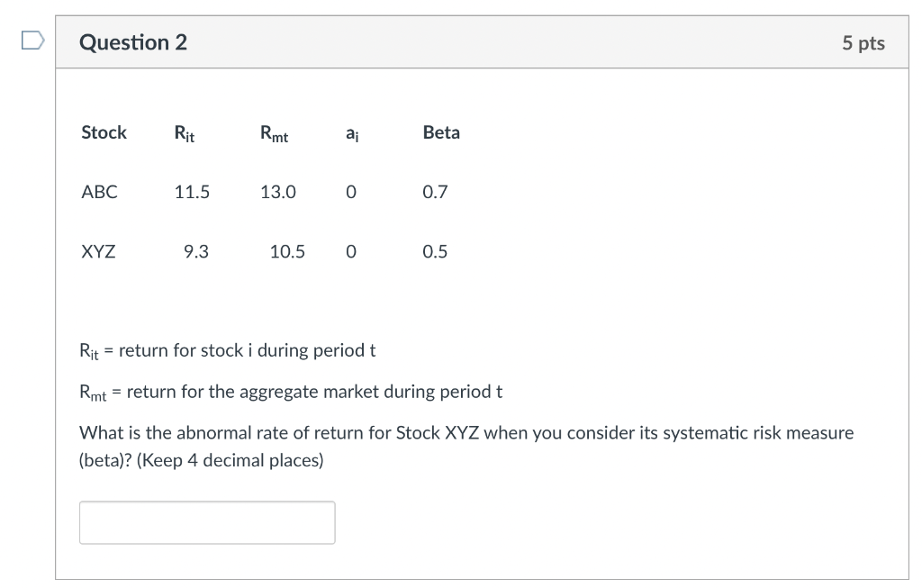Click the 0.5 beta value

[435, 252]
